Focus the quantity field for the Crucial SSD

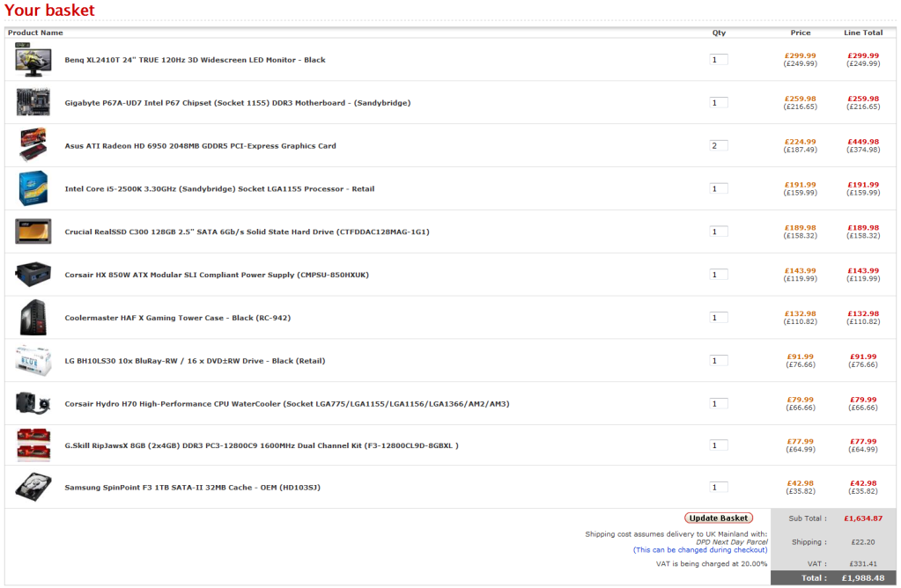(x=719, y=232)
